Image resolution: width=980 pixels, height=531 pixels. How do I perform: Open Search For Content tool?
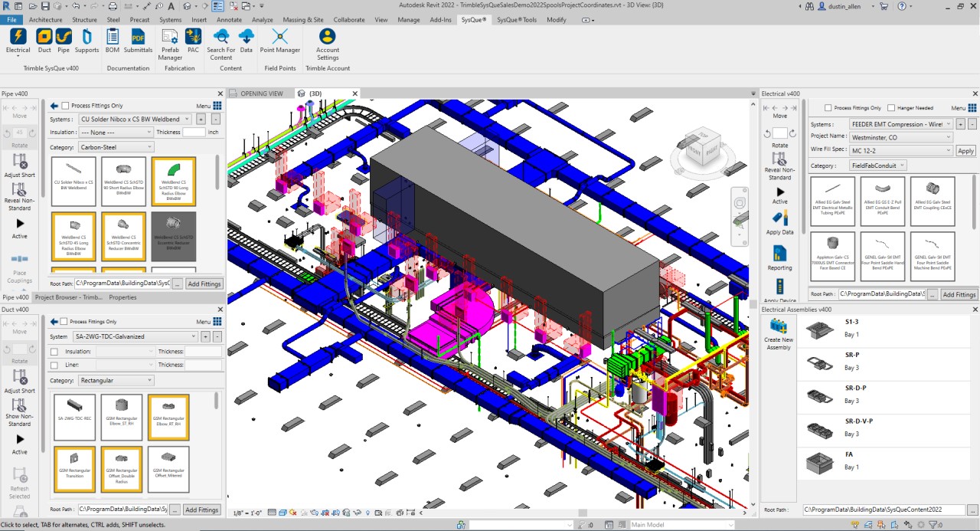(x=221, y=37)
